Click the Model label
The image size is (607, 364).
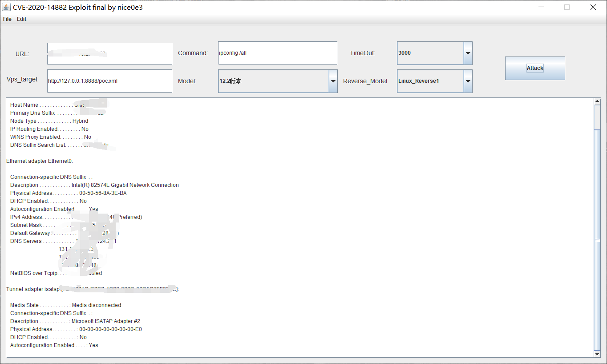click(187, 81)
